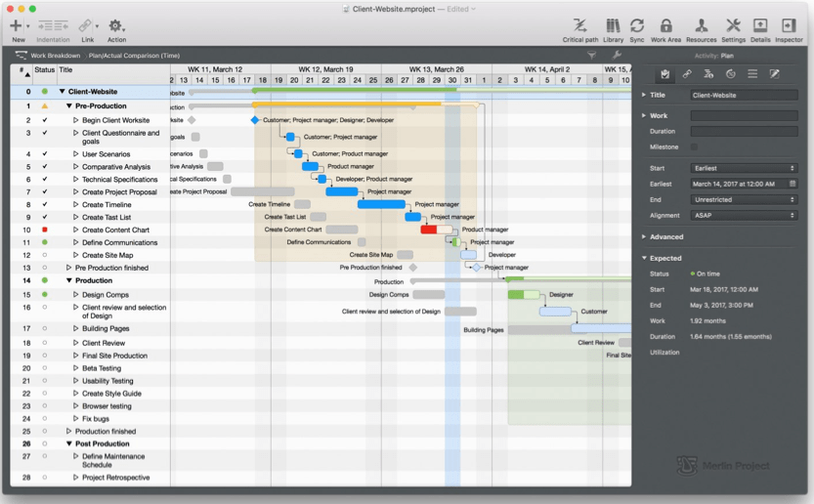Click the calendar icon in the Earliest date field
Viewport: 814px width, 504px height.
(793, 184)
